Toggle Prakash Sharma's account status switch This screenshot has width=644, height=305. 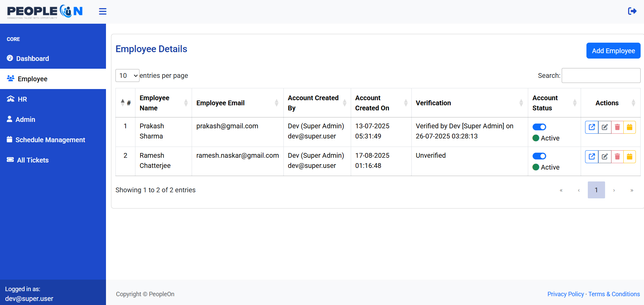tap(539, 127)
